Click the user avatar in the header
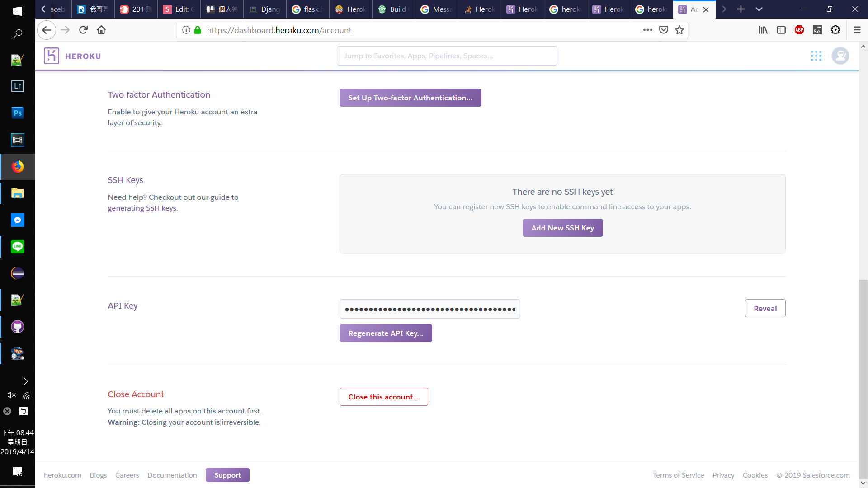Viewport: 868px width, 488px height. click(840, 56)
